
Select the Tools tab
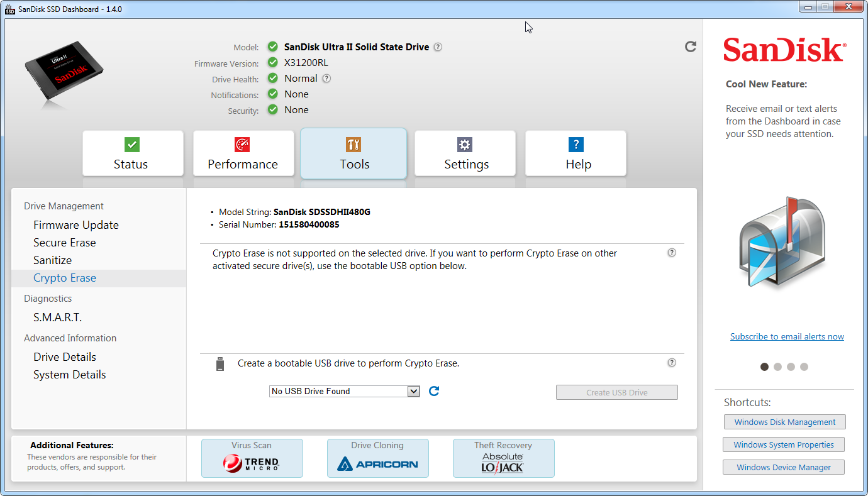pos(353,153)
